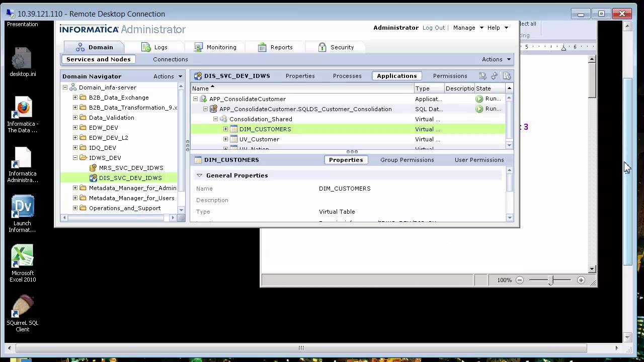Click the SQLDS_Customer_Consolidation data service icon

click(x=213, y=109)
